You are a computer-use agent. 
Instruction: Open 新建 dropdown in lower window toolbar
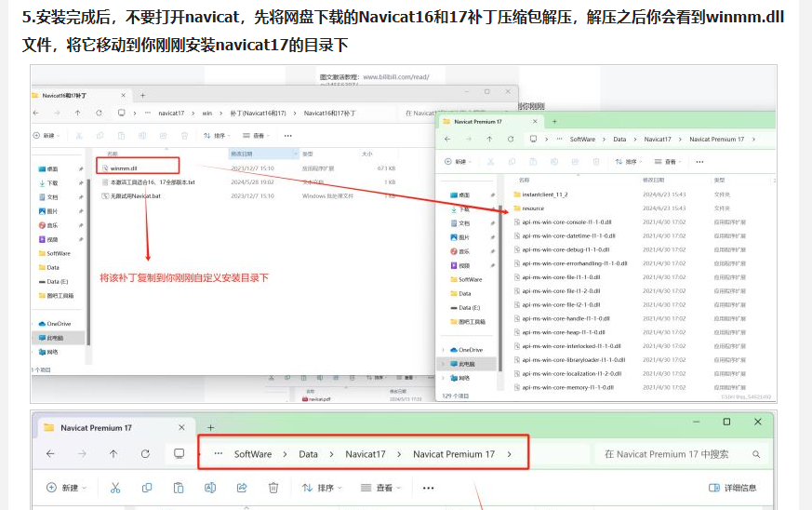click(67, 488)
